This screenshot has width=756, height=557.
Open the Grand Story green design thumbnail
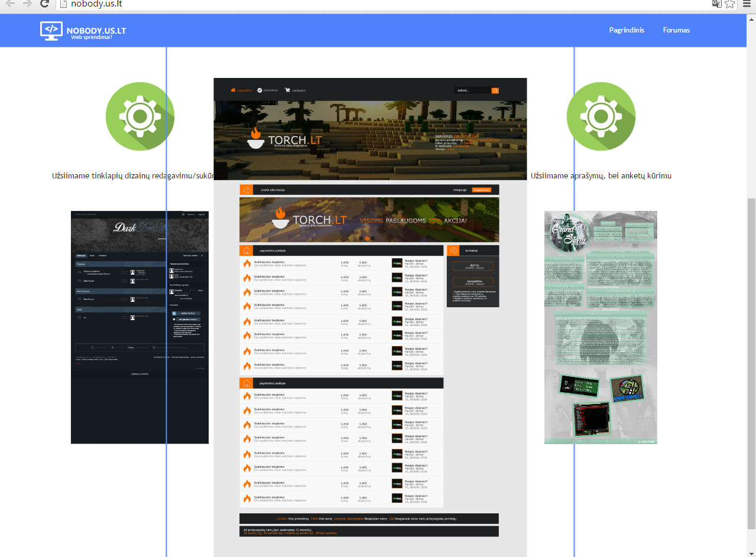click(x=601, y=327)
